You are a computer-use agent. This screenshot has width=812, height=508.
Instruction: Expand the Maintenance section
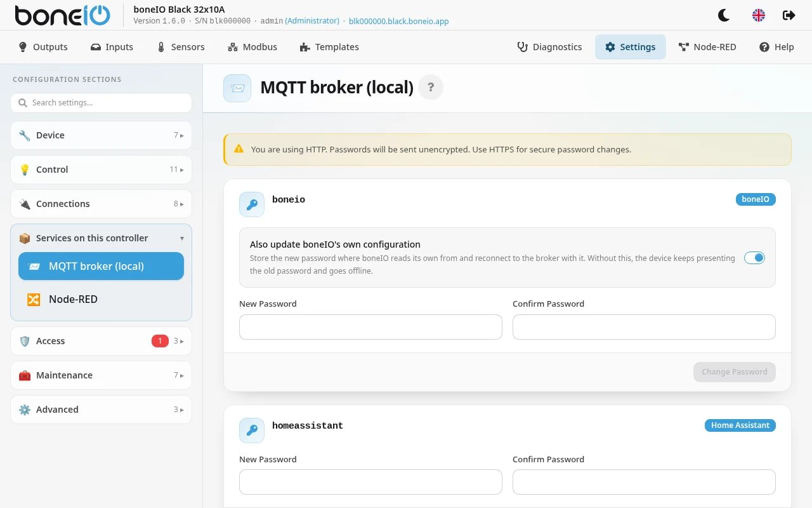point(101,375)
